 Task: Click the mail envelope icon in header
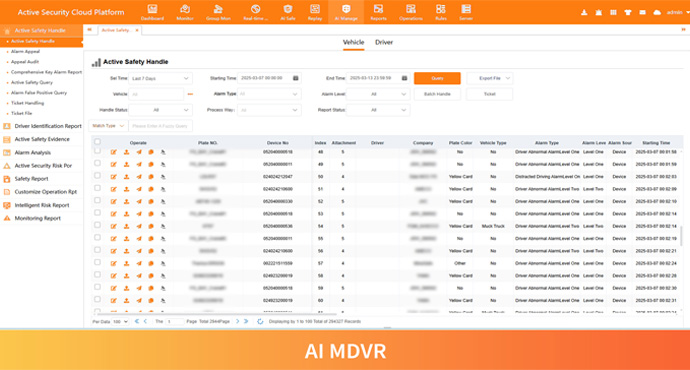pos(642,12)
